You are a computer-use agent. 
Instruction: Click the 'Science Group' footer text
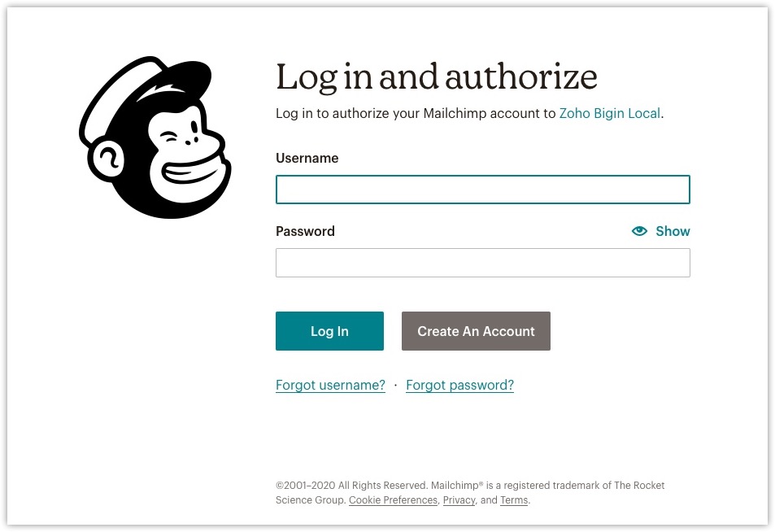point(310,500)
